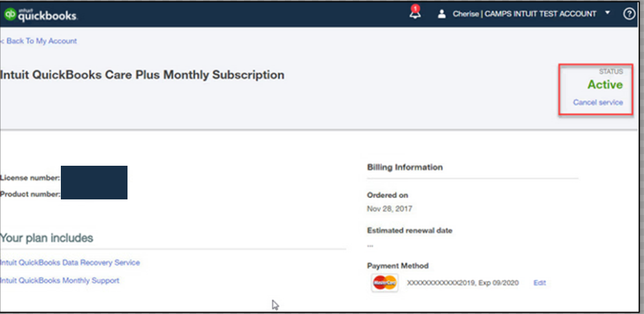Edit the payment method
This screenshot has height=314, width=644.
539,283
